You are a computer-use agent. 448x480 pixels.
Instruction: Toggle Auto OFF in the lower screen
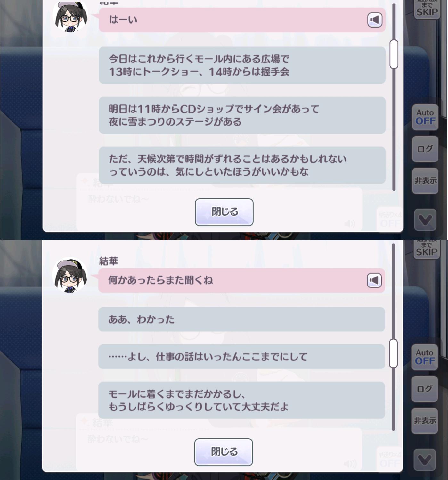[425, 357]
